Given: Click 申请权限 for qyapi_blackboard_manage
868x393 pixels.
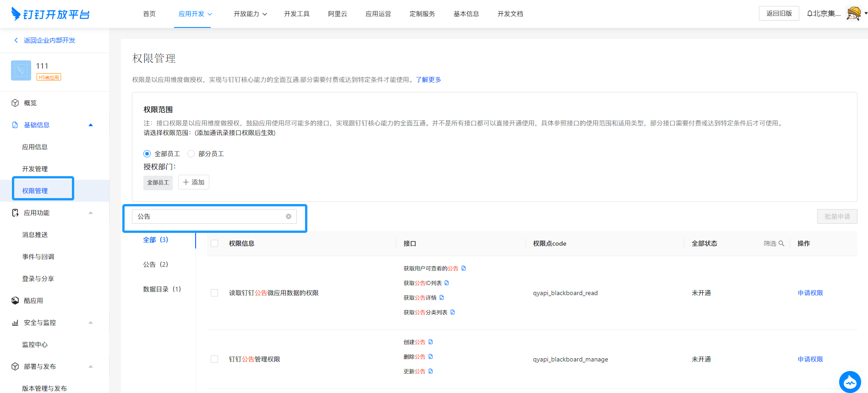Looking at the screenshot, I should [810, 359].
